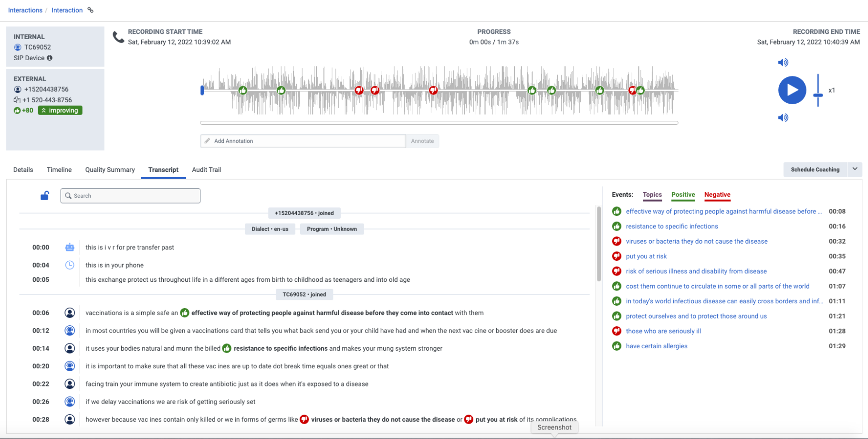Play the call recording
868x439 pixels.
(792, 90)
